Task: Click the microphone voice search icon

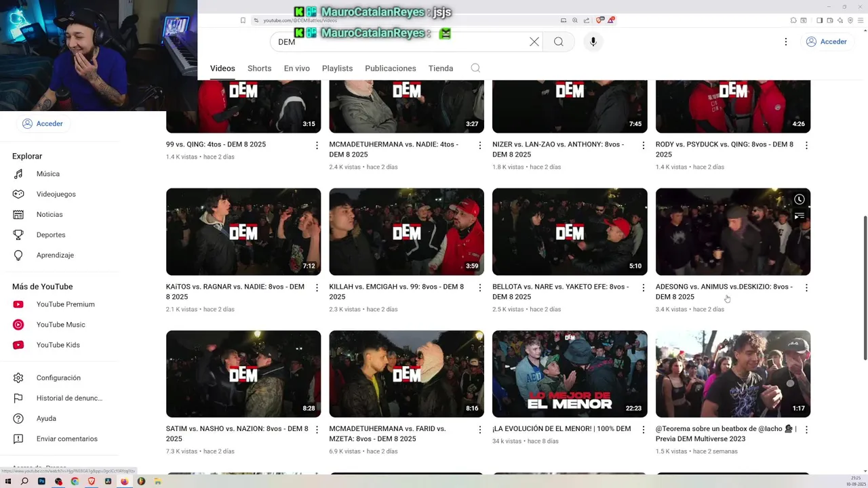Action: point(593,42)
